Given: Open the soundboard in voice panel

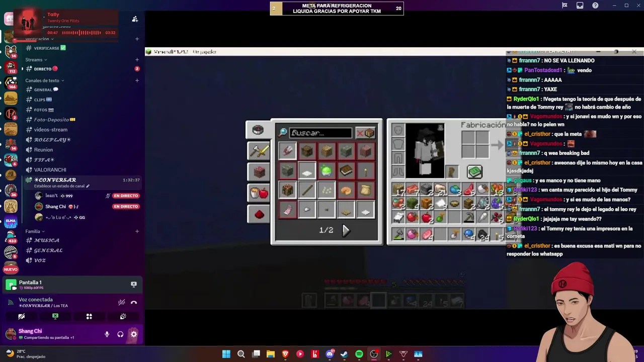Looking at the screenshot, I should pos(123,317).
